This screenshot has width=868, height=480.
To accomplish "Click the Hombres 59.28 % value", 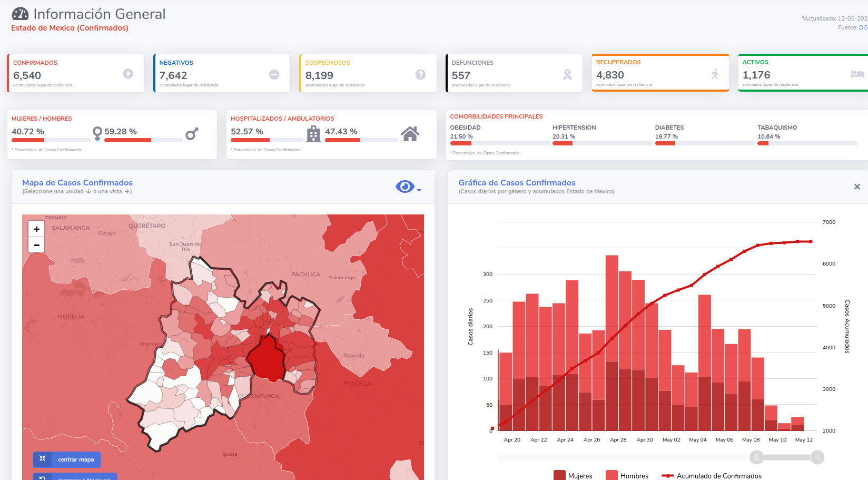I will click(x=121, y=132).
